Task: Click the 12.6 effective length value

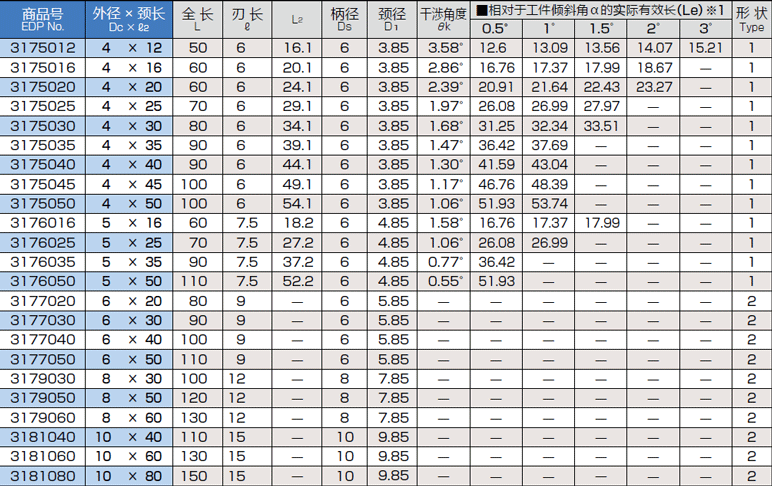Action: 493,48
